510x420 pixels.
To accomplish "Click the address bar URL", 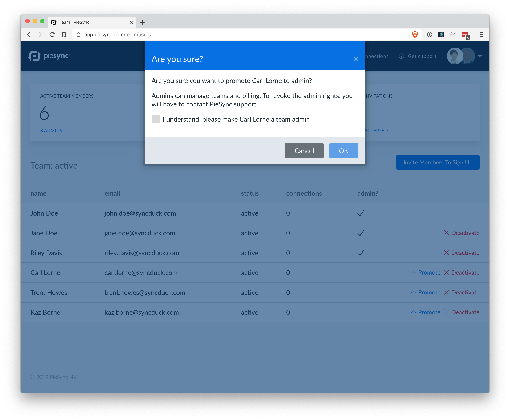I will (x=118, y=35).
